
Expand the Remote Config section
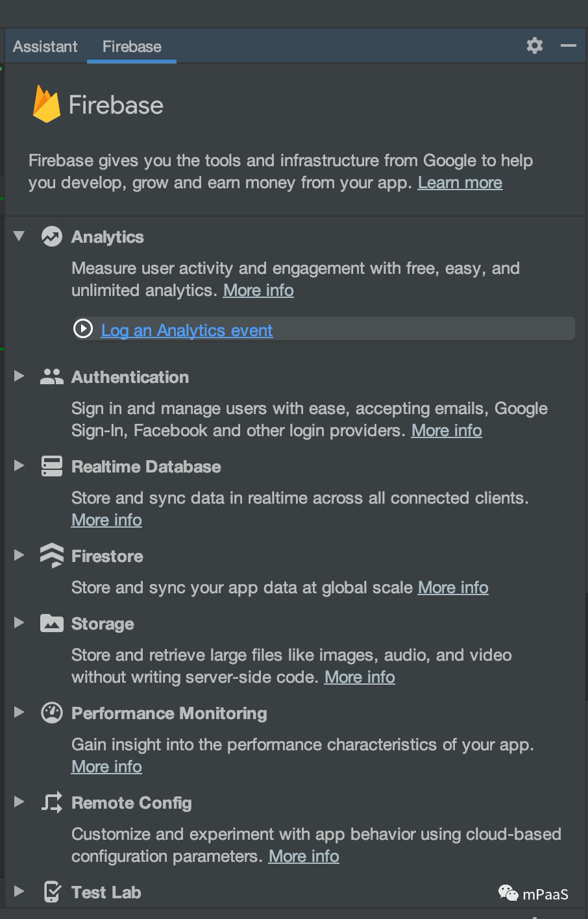pyautogui.click(x=19, y=802)
